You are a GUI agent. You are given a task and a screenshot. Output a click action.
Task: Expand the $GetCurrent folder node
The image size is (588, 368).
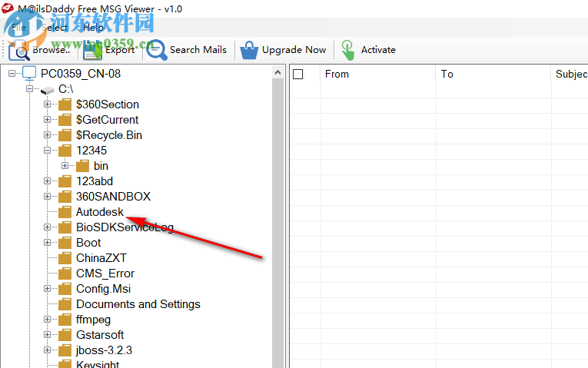[47, 120]
